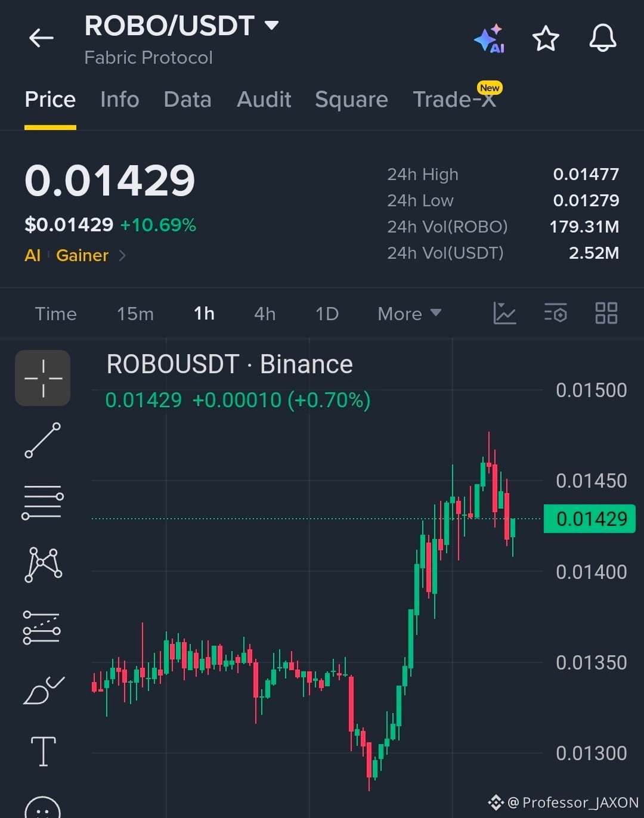
Task: Tap the Gainer tag label
Action: [82, 256]
